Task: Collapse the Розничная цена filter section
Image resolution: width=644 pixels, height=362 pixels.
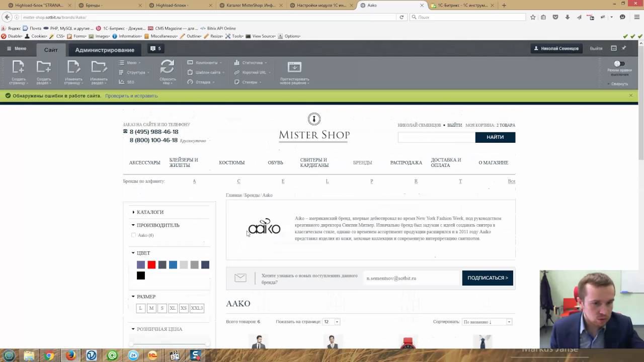Action: click(x=157, y=329)
